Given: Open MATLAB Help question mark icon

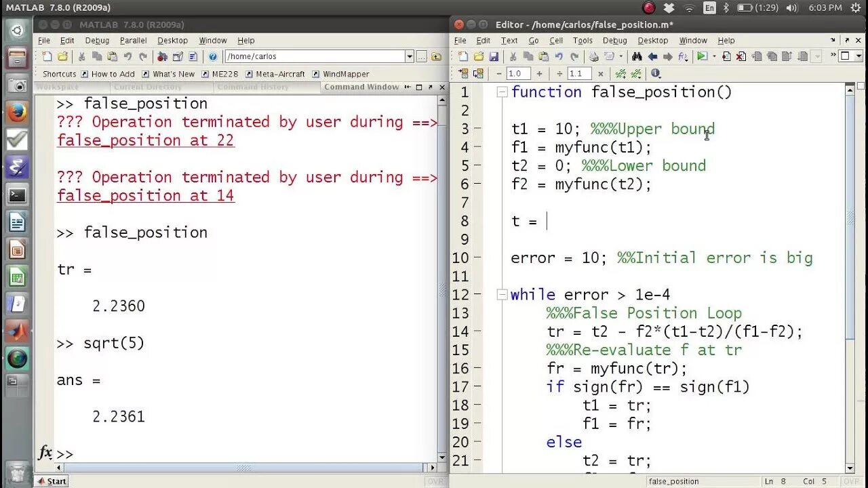Looking at the screenshot, I should click(213, 57).
